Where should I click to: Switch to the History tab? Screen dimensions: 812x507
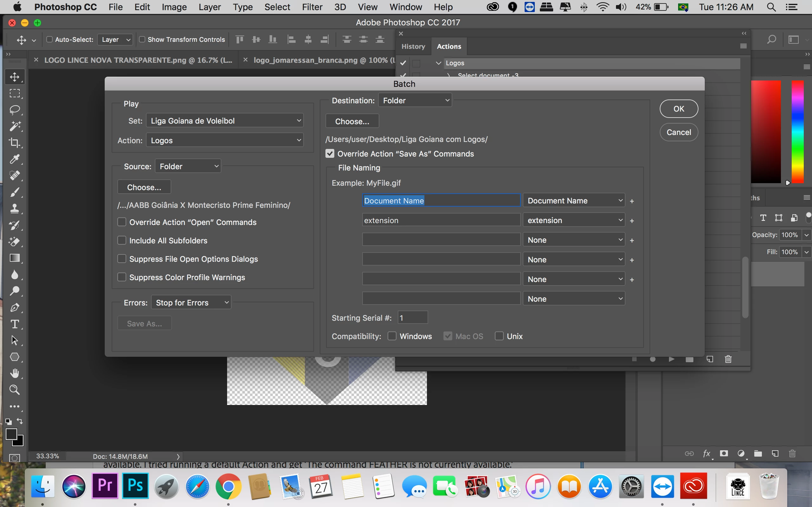coord(413,47)
